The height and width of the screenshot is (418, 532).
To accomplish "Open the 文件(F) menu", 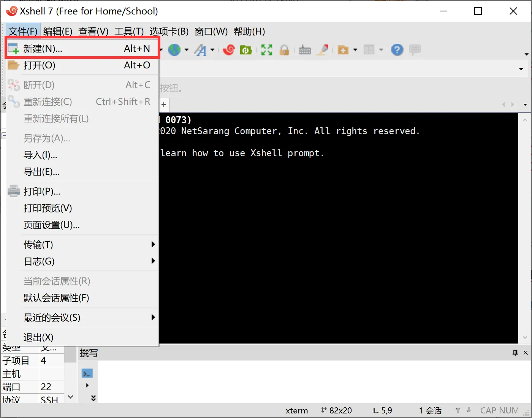I will [x=23, y=31].
